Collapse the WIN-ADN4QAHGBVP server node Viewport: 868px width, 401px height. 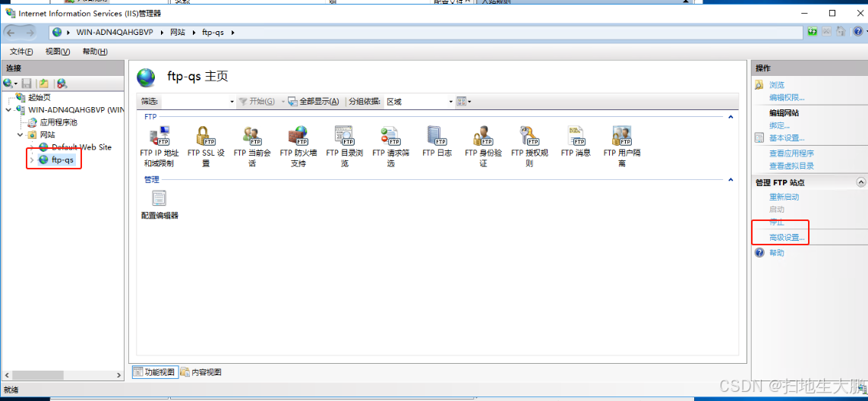point(8,109)
